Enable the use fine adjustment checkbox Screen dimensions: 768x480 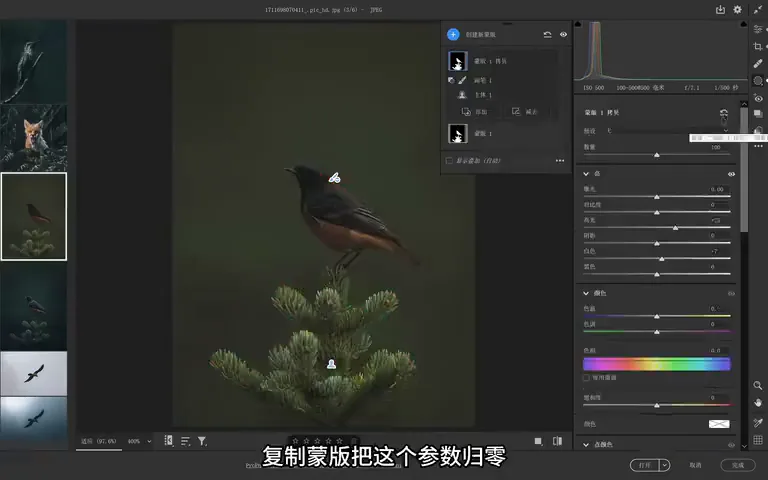(586, 378)
